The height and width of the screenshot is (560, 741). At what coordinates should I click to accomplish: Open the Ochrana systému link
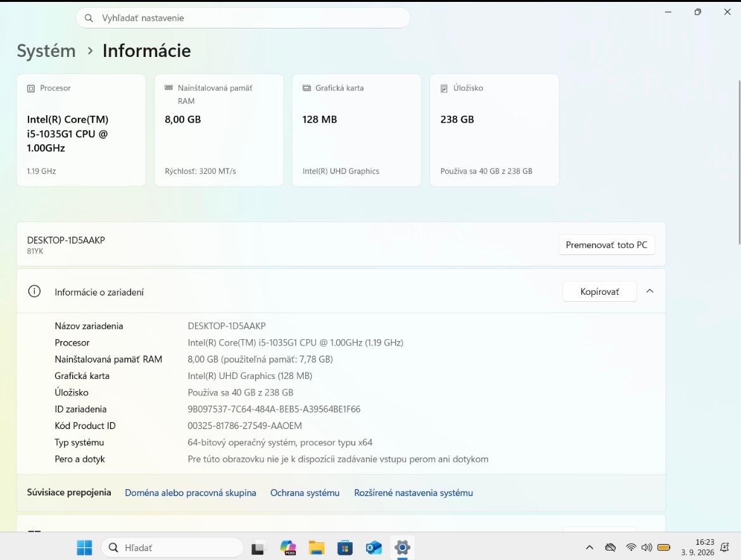[305, 493]
